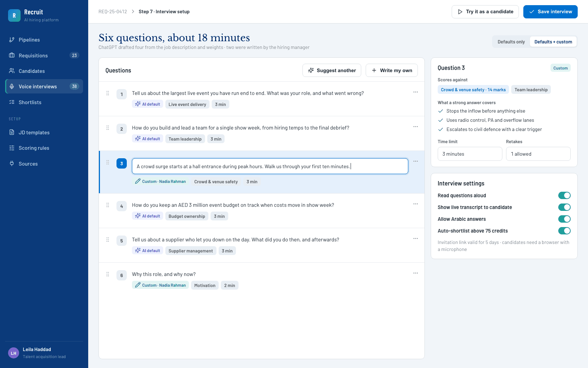Open more options for question 4
Screen dimensions: 588x368
416,204
